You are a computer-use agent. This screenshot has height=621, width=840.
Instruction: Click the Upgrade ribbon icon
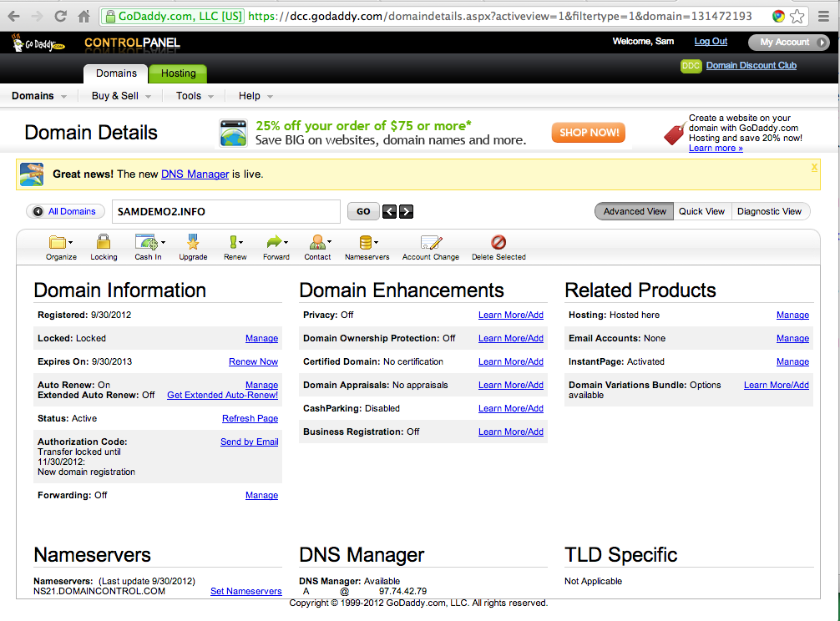pyautogui.click(x=193, y=242)
